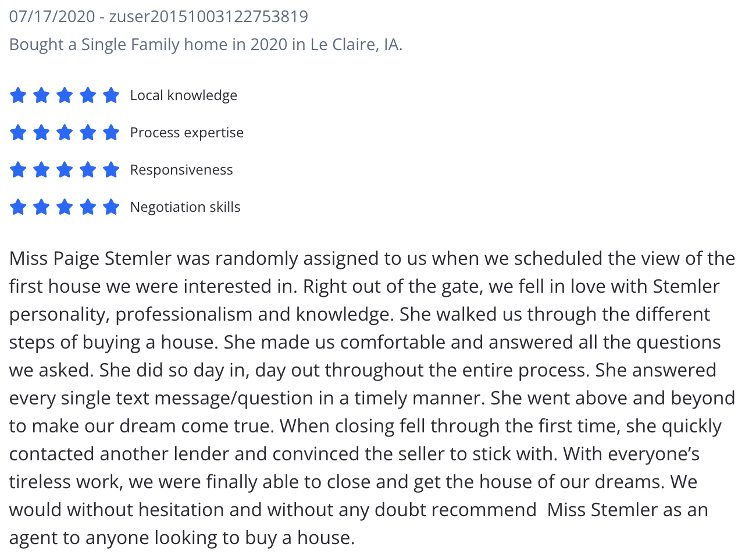The image size is (756, 554).
Task: Click the Local knowledge label
Action: [x=184, y=95]
